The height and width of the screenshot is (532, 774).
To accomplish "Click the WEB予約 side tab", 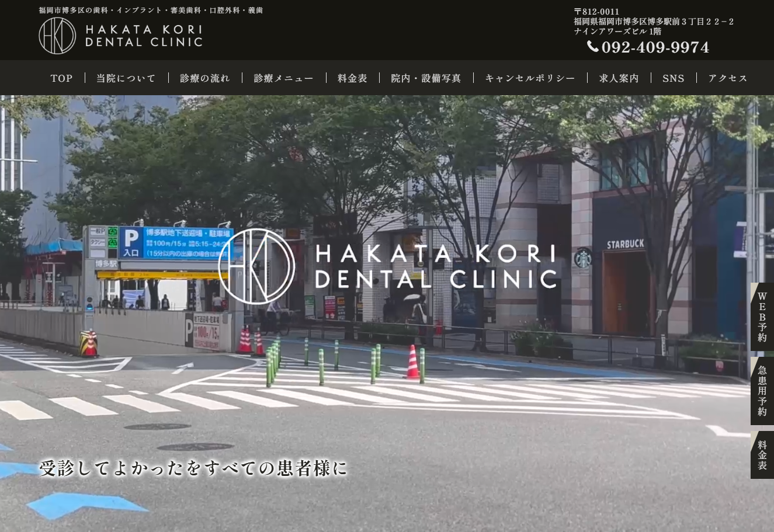I will pyautogui.click(x=762, y=317).
